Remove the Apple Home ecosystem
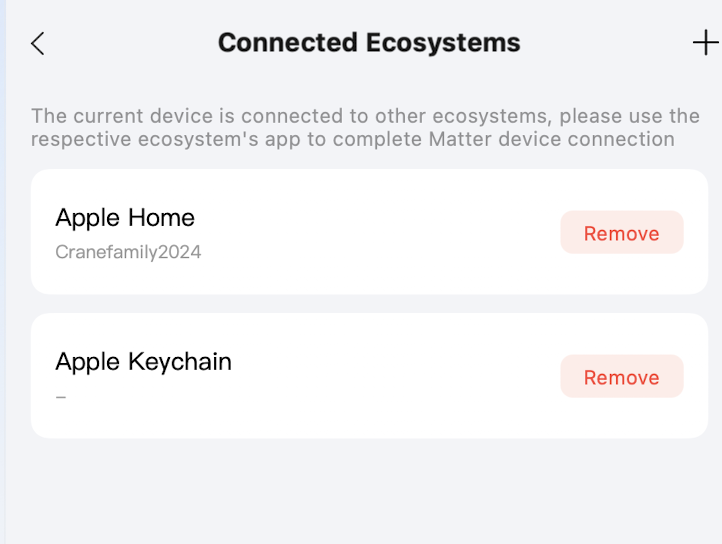The height and width of the screenshot is (544, 722). (x=621, y=233)
